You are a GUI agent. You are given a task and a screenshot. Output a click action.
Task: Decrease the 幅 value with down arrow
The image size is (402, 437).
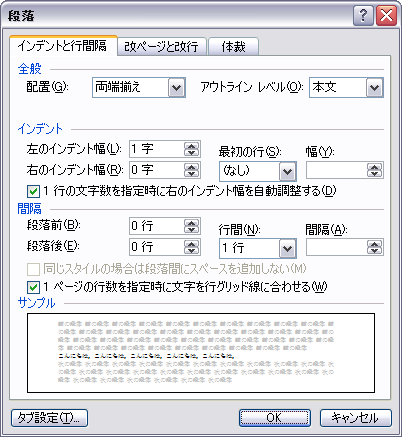tap(375, 174)
